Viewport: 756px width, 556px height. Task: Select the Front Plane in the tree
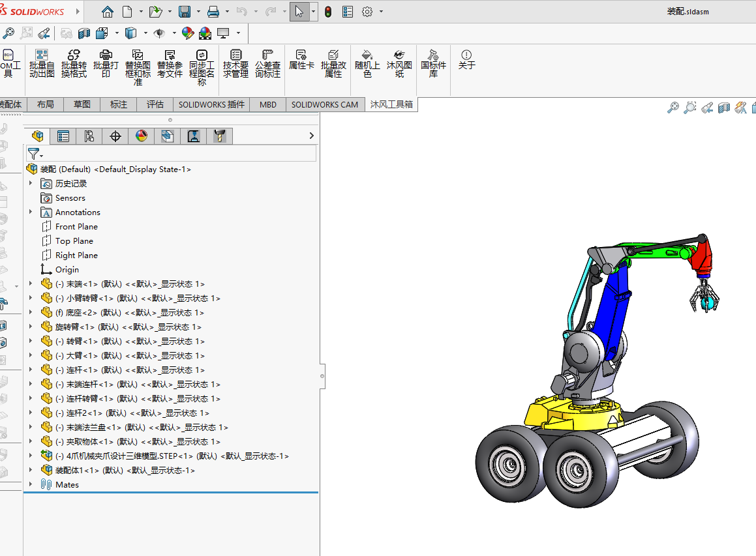[x=76, y=227]
